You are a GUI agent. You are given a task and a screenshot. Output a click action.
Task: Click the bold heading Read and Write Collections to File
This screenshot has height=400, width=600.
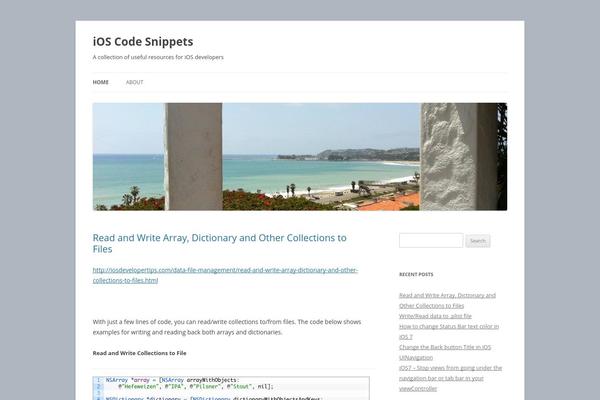139,353
